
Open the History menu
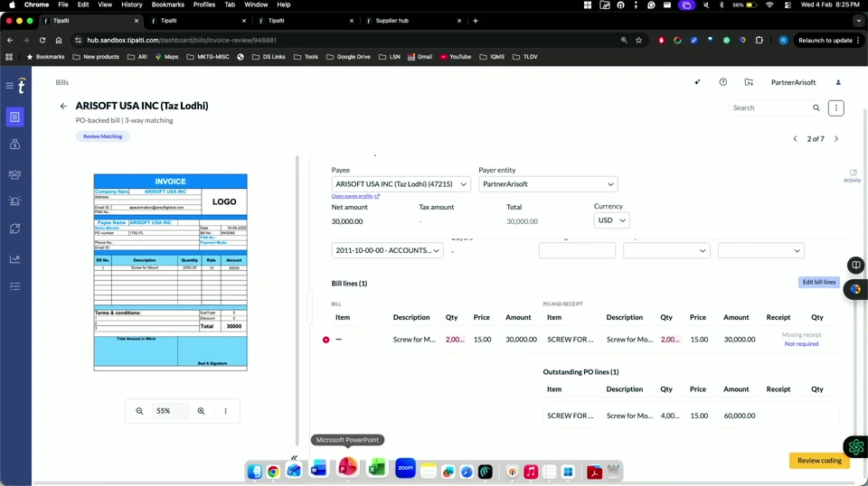pyautogui.click(x=131, y=5)
